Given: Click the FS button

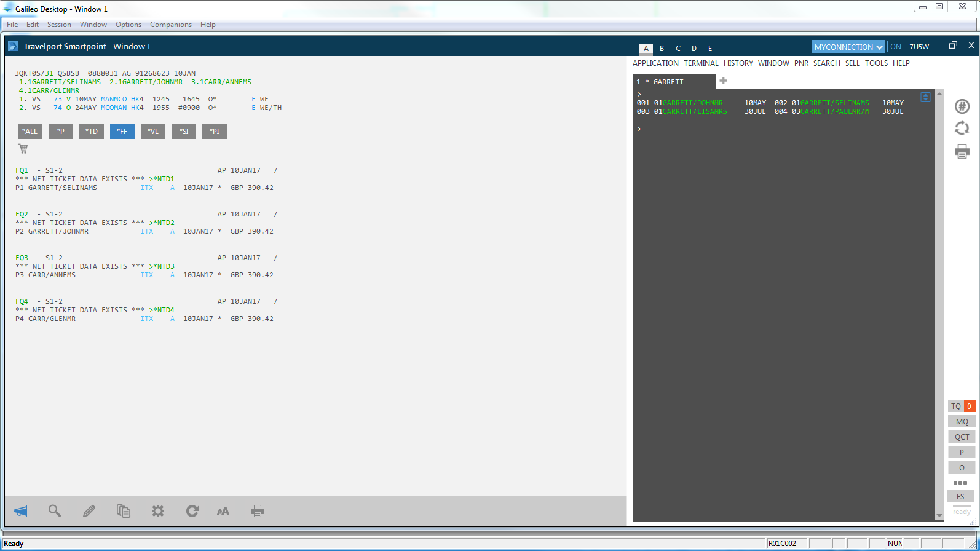Looking at the screenshot, I should click(960, 496).
